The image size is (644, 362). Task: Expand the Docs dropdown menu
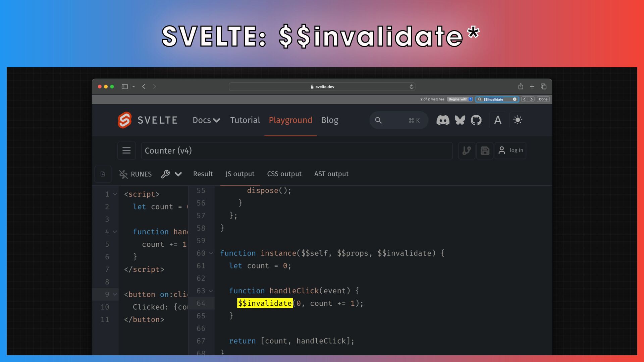(x=206, y=120)
